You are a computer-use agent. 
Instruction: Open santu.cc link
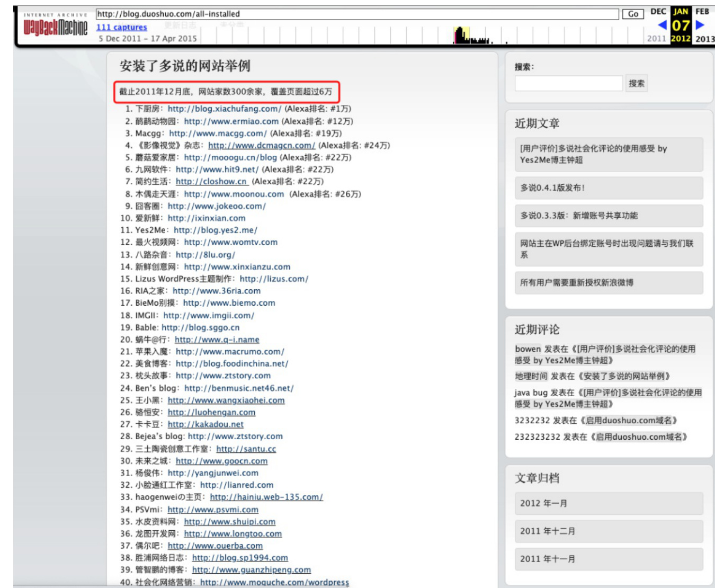point(246,449)
